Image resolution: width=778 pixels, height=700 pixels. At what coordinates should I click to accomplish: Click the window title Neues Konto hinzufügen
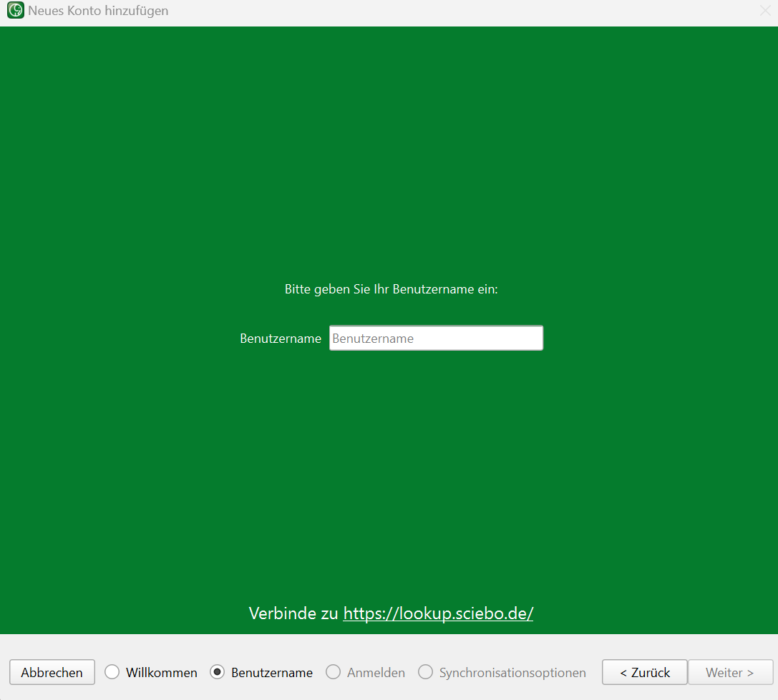click(98, 11)
